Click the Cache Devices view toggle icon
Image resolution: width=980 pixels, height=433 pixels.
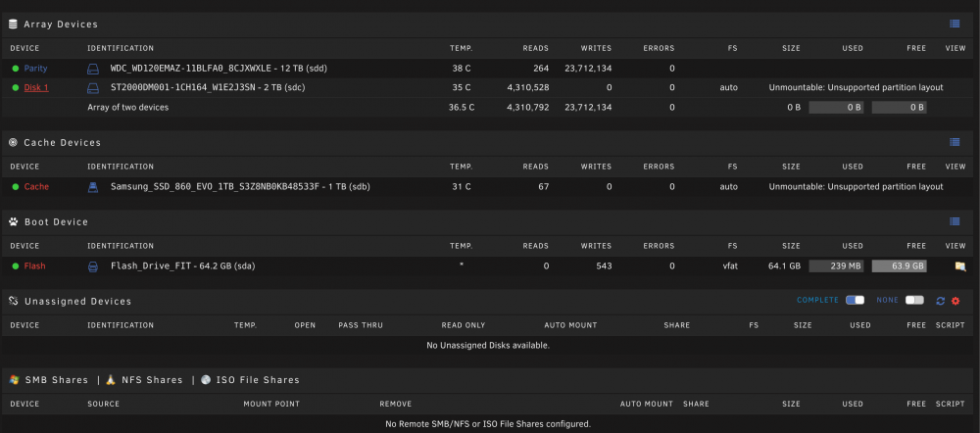pyautogui.click(x=955, y=142)
